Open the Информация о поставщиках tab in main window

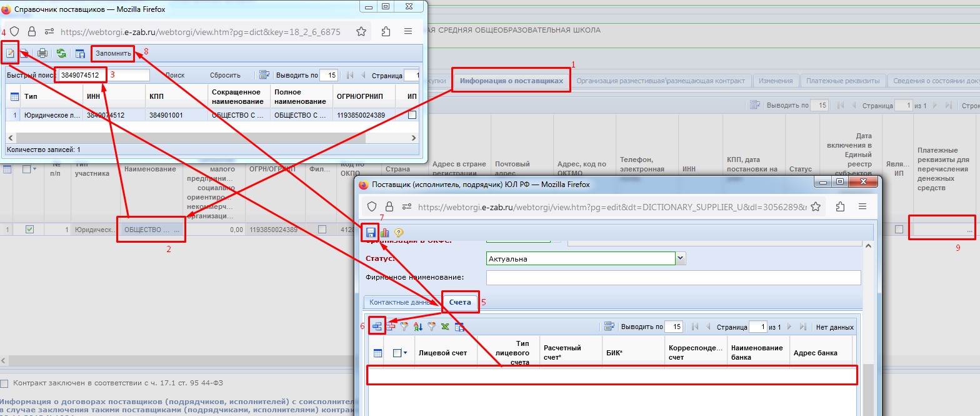tap(511, 81)
